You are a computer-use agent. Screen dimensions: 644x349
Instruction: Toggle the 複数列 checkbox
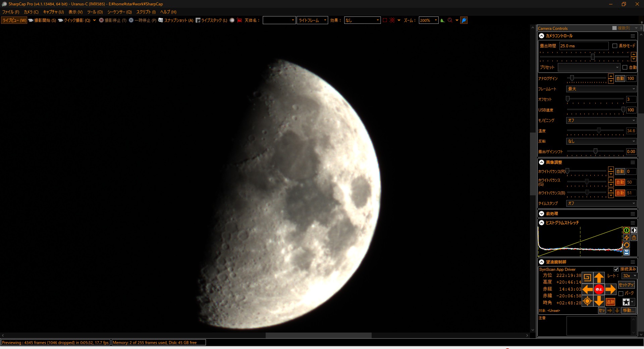(614, 28)
